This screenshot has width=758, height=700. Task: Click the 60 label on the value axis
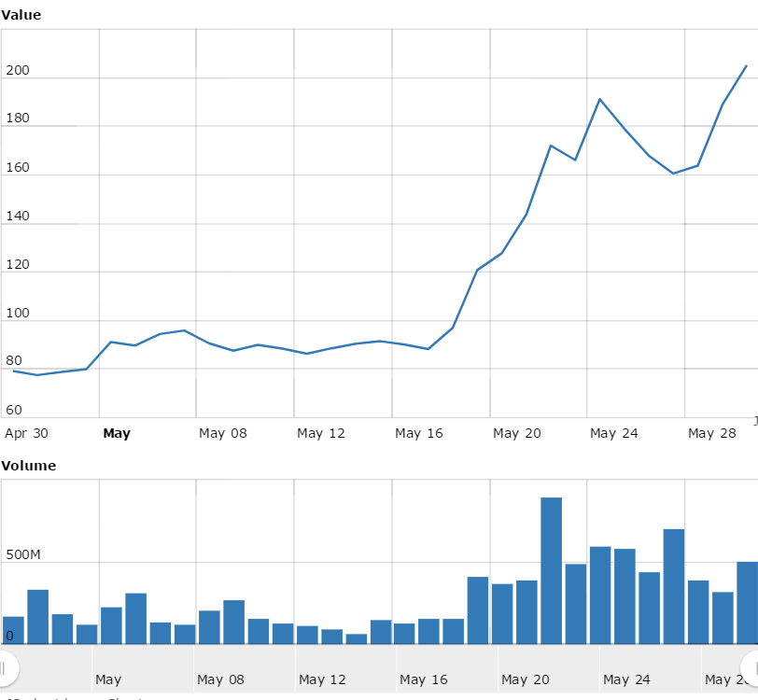click(13, 411)
